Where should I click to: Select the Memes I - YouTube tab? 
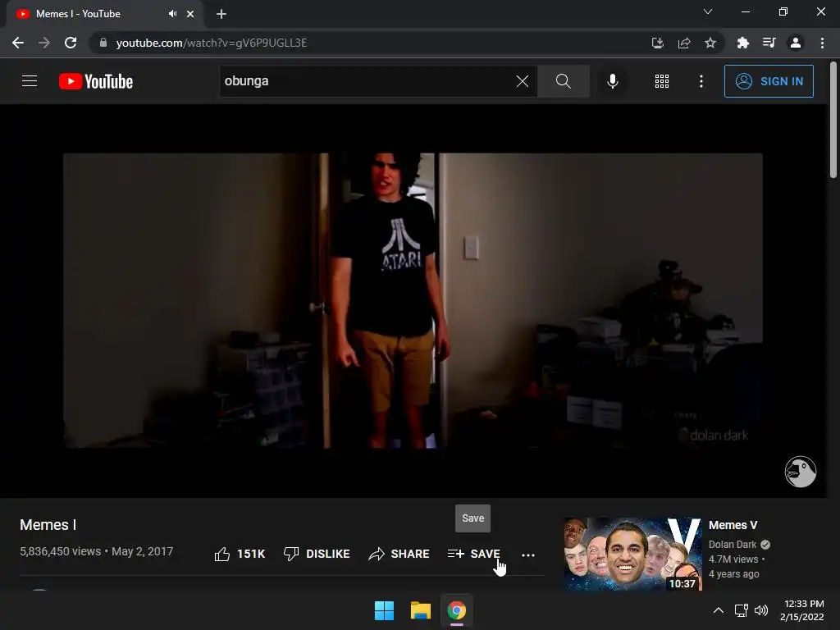(78, 14)
